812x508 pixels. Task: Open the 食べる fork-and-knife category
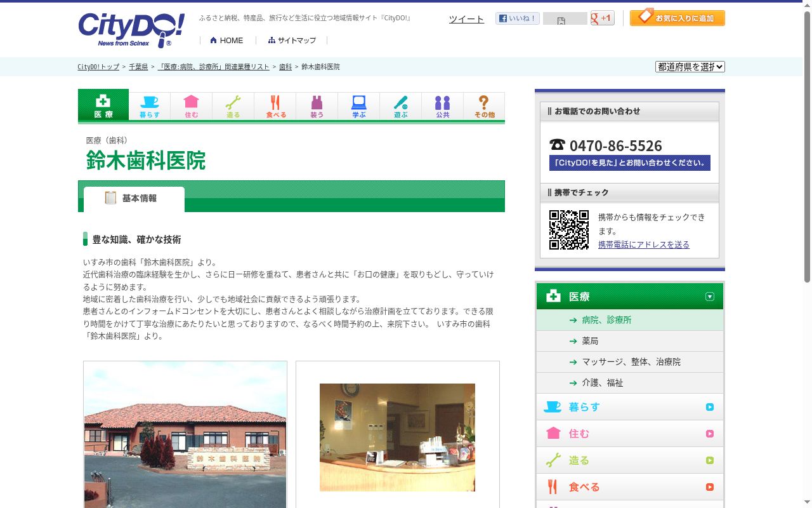pos(275,106)
